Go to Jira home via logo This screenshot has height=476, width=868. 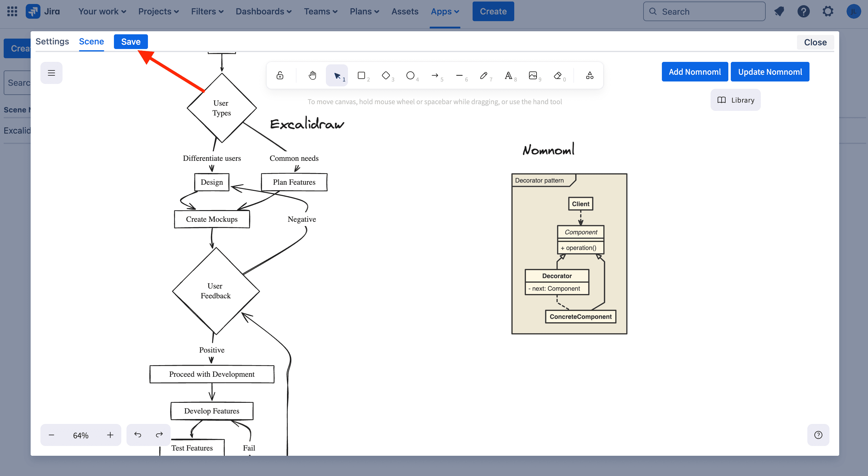43,11
